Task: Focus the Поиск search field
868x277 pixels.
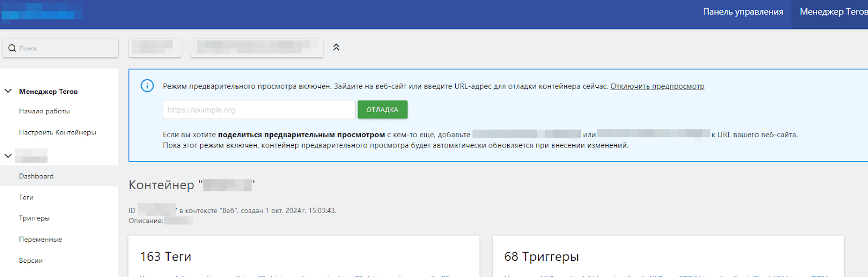Action: 61,48
